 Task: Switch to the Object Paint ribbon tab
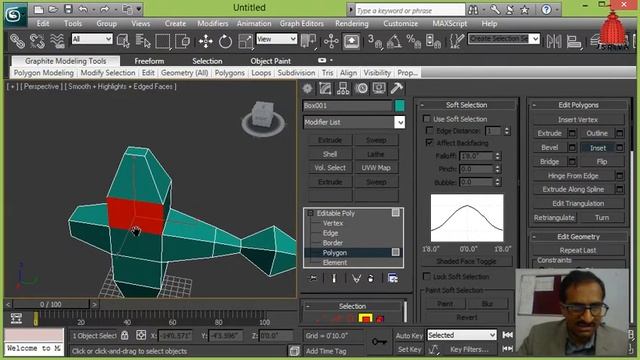click(x=271, y=61)
